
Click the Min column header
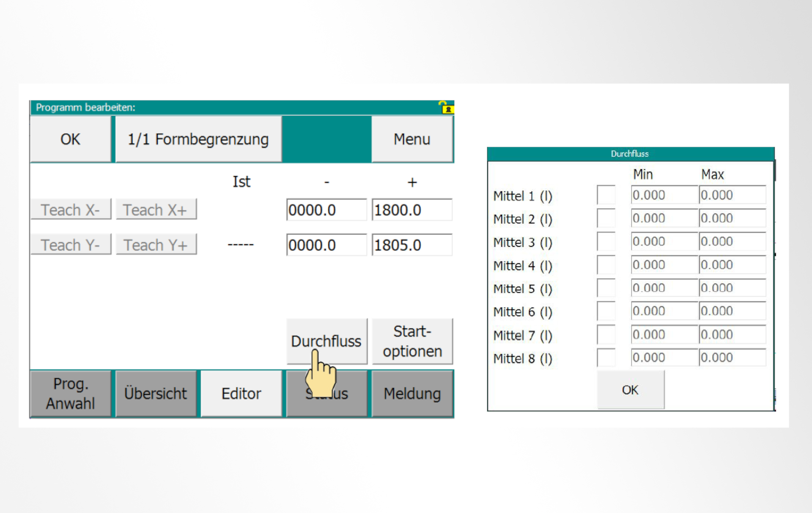point(643,174)
